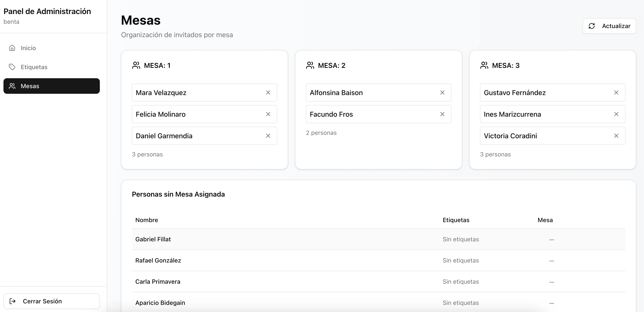Image resolution: width=644 pixels, height=312 pixels.
Task: Click the group icon next to MESA: 2
Action: [310, 65]
